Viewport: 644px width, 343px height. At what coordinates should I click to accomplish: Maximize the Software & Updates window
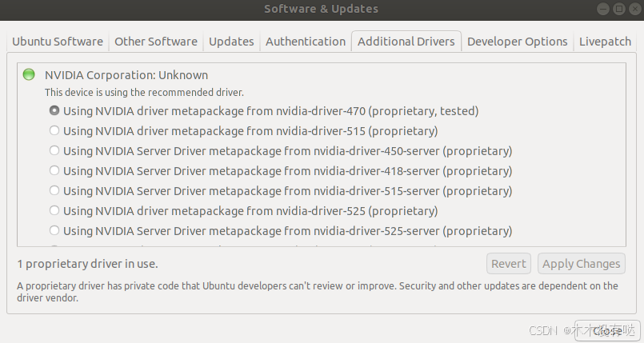(x=619, y=9)
